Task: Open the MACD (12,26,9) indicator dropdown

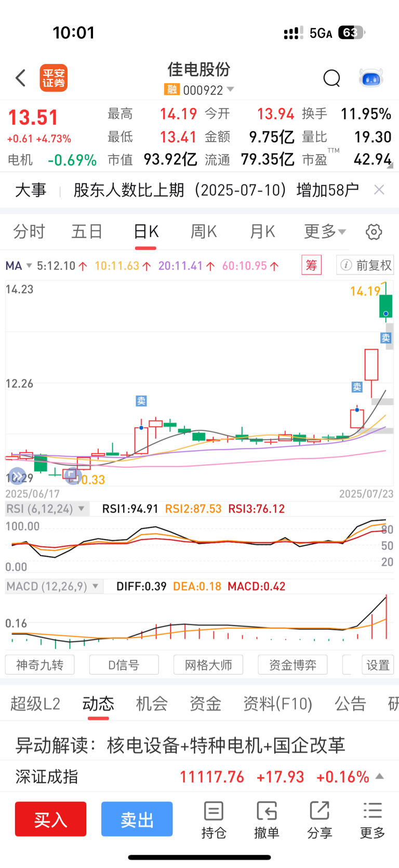Action: tap(95, 586)
